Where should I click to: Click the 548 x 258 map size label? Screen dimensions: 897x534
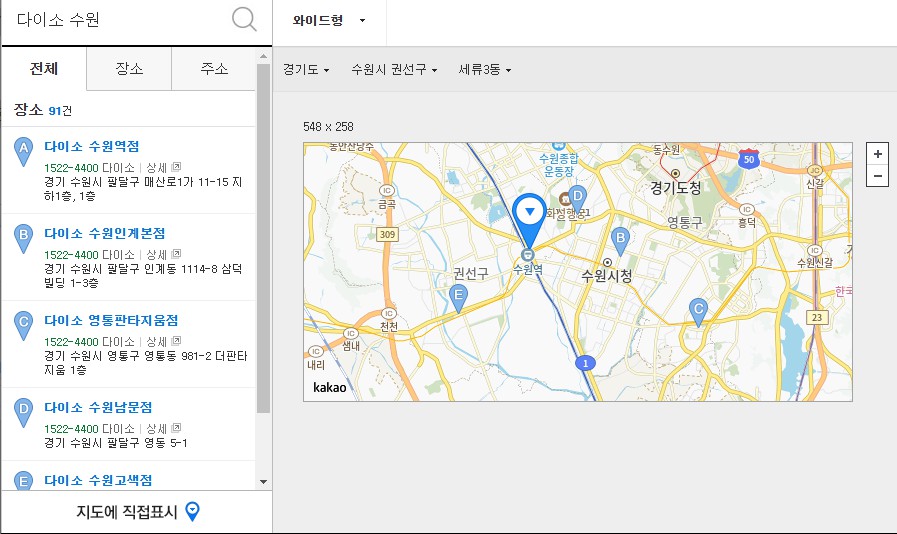click(328, 126)
